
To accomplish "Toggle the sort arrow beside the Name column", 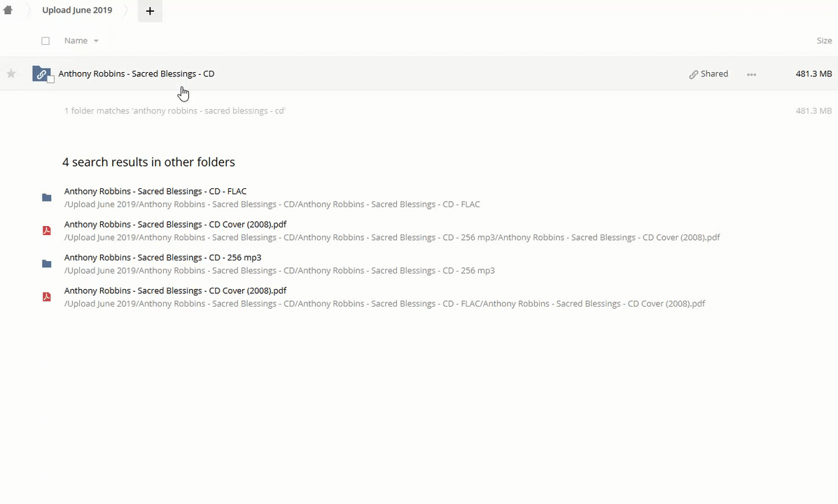I will coord(96,41).
